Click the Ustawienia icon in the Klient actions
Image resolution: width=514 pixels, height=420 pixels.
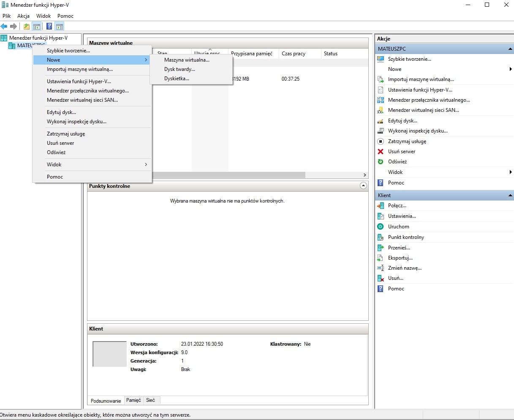(381, 216)
